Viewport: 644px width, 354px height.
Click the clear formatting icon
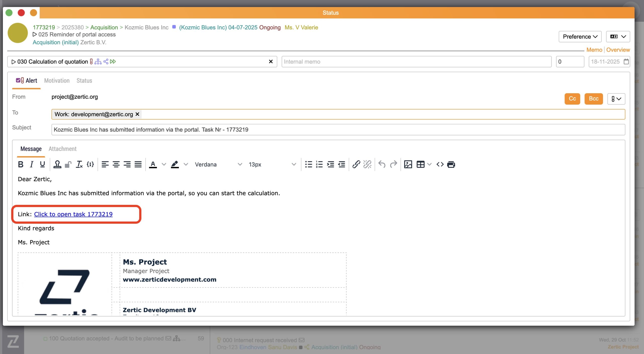(79, 164)
